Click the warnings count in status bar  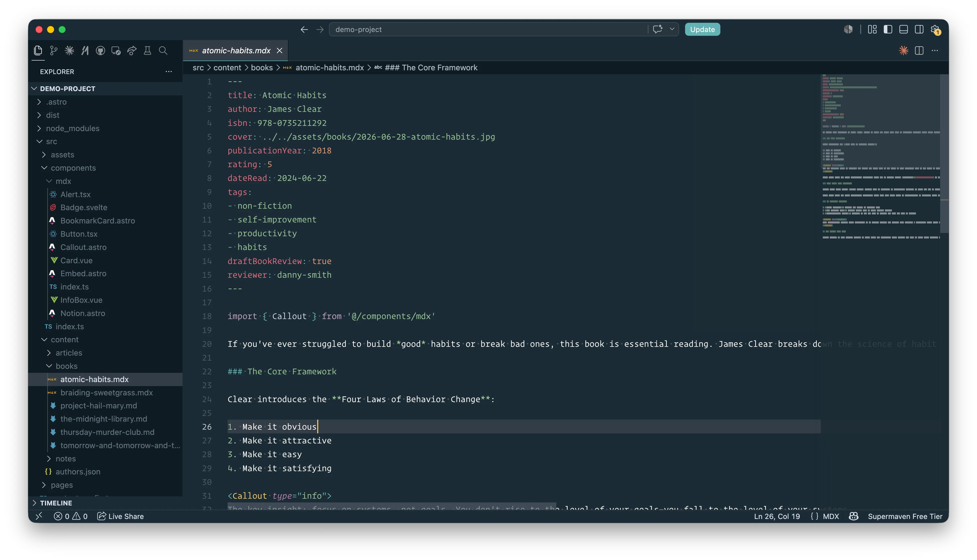pyautogui.click(x=80, y=516)
